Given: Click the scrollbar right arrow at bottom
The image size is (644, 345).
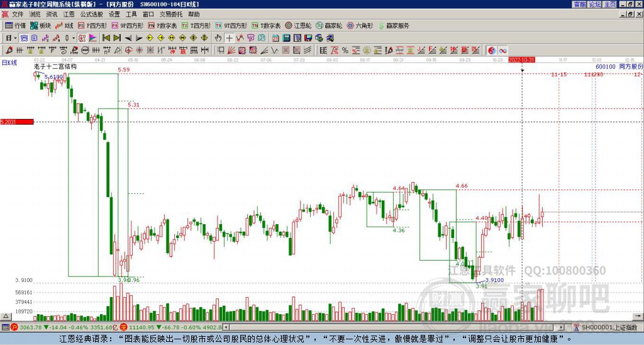Looking at the screenshot, I should click(562, 327).
